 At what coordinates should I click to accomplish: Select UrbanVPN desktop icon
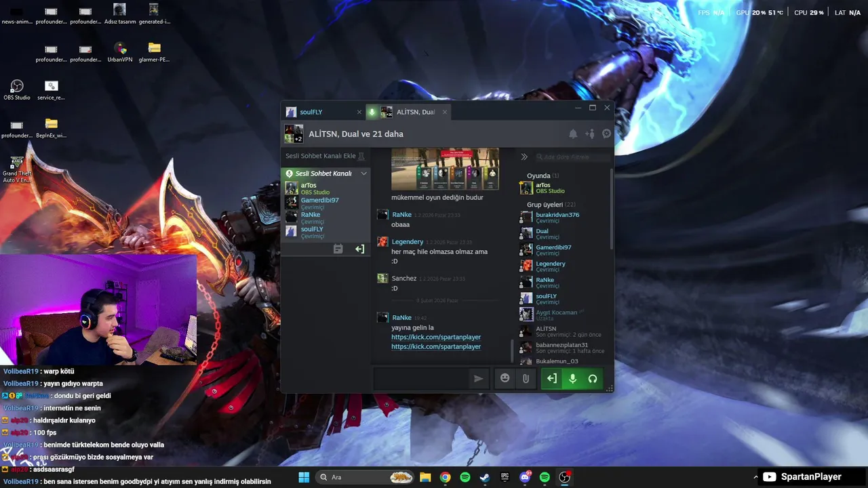pos(120,52)
